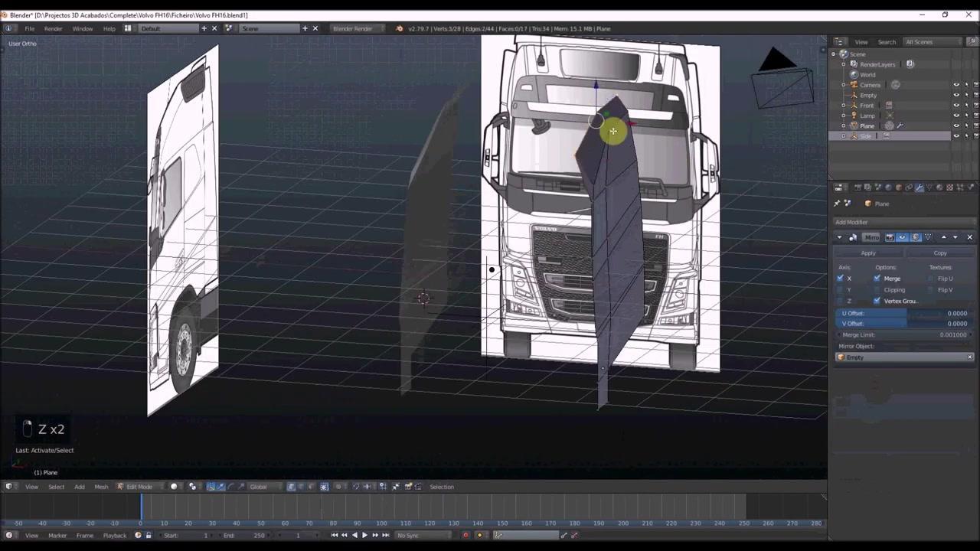Play the animation in reverse
Viewport: 980px width, 551px height.
coord(354,535)
